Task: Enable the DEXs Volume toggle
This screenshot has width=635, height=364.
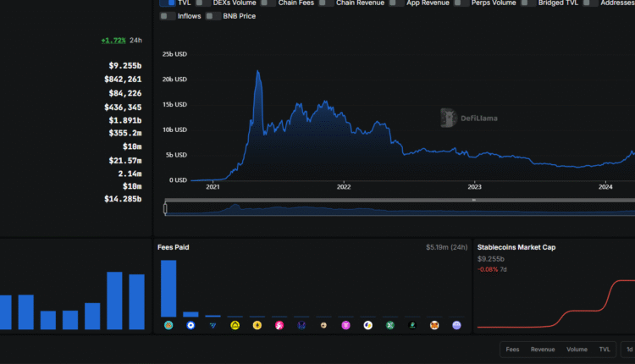Action: click(x=204, y=3)
